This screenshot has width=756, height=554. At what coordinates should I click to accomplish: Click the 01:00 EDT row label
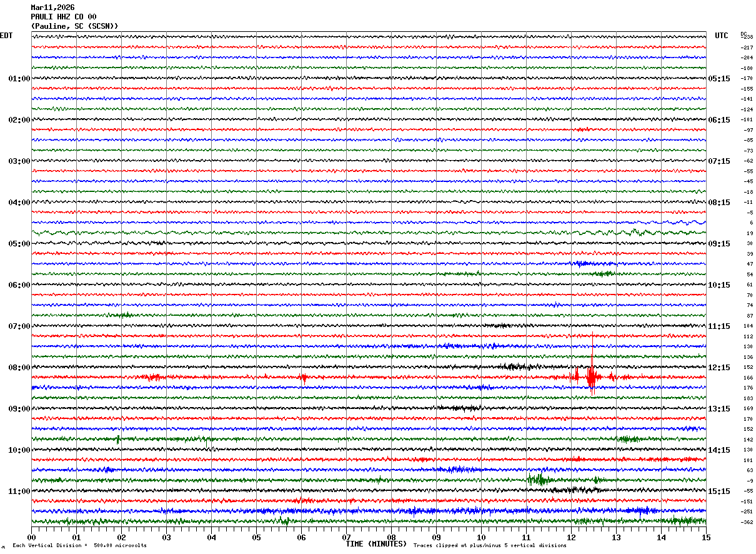click(19, 79)
